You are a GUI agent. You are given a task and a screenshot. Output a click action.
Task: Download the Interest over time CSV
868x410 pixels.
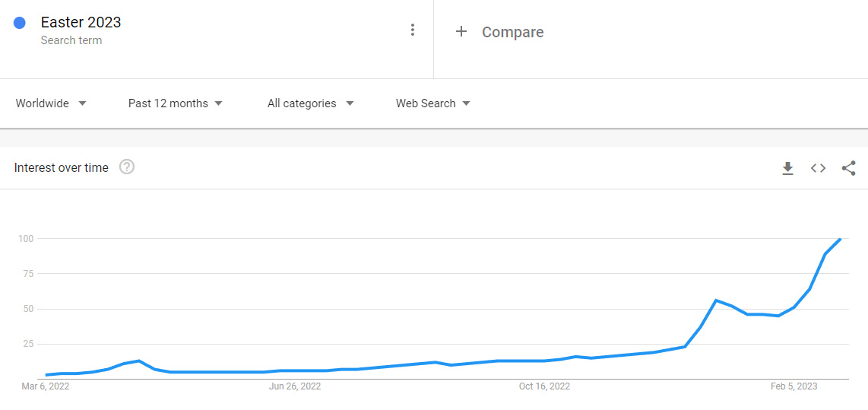coord(787,168)
